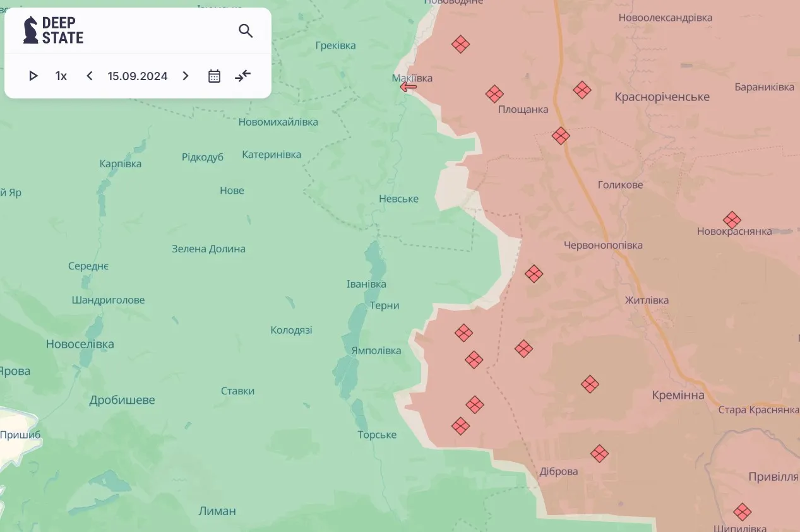The height and width of the screenshot is (532, 800).
Task: Open the search magnifier icon
Action: click(x=246, y=30)
